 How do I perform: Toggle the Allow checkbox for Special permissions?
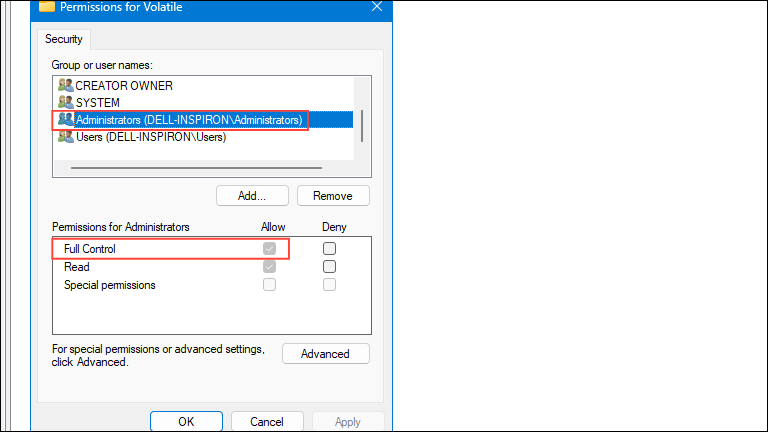[x=269, y=285]
